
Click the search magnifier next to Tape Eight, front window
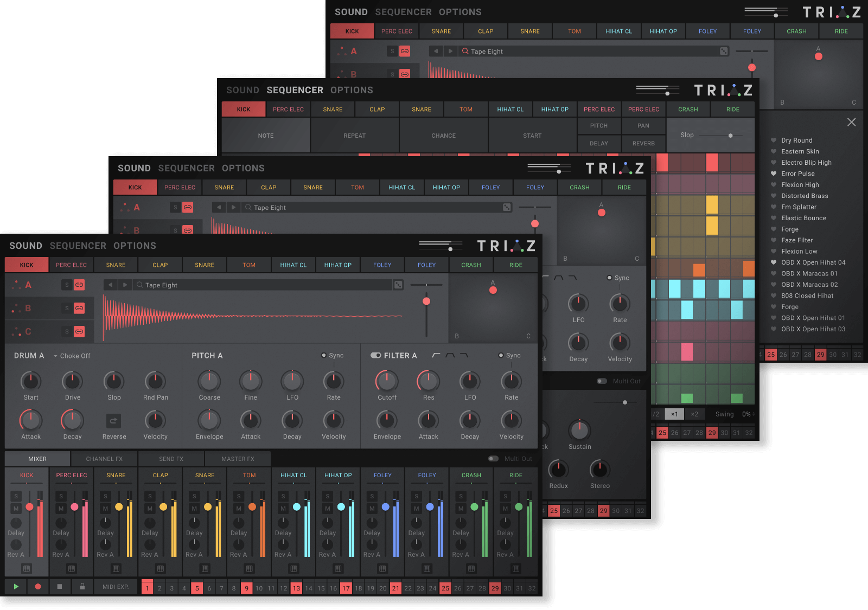[140, 285]
